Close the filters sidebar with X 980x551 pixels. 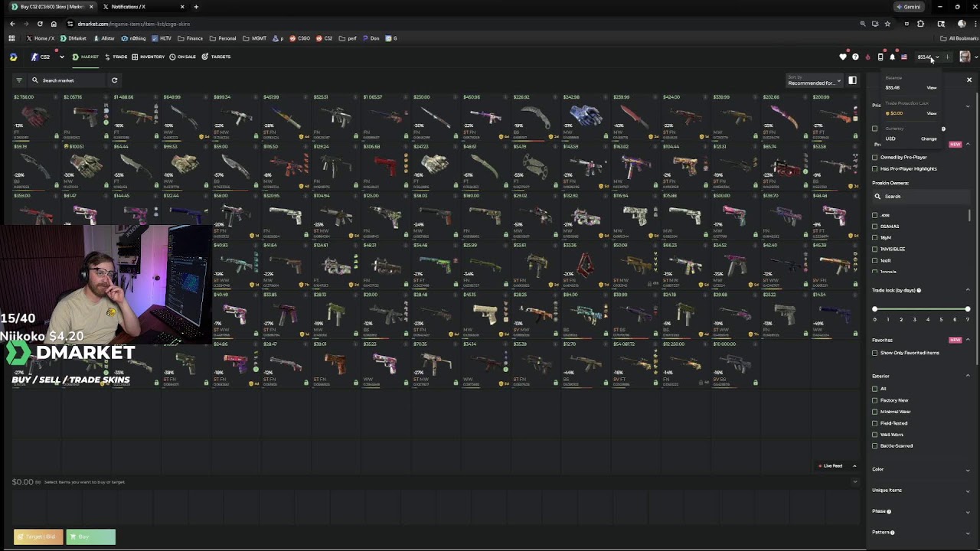click(969, 80)
